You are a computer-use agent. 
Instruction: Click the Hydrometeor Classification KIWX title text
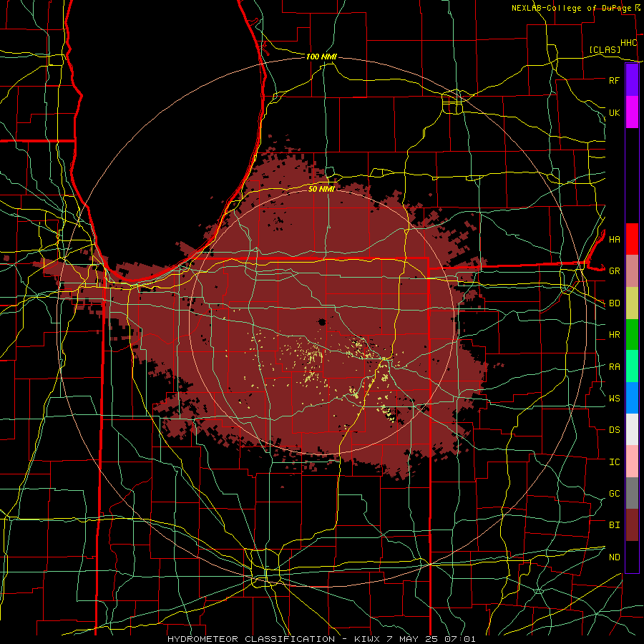(321, 639)
